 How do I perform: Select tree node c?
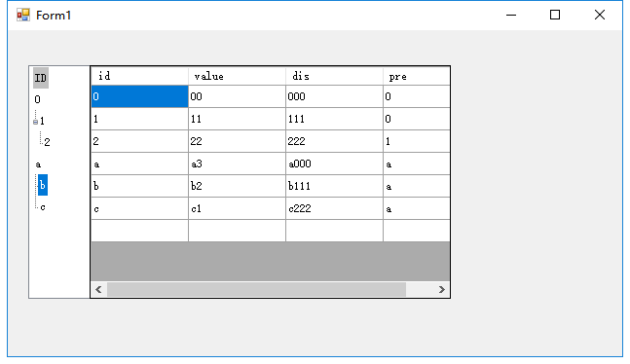point(43,207)
